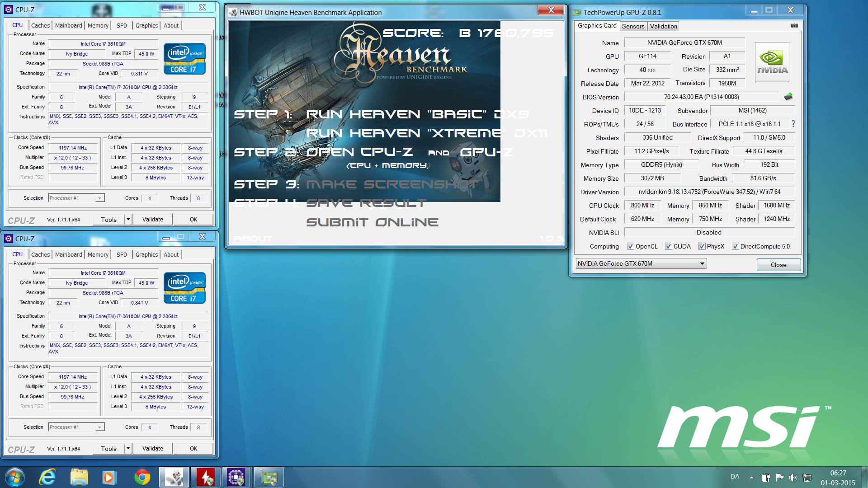868x488 pixels.
Task: Click GPU Clock 800 MHz field
Action: pyautogui.click(x=642, y=206)
